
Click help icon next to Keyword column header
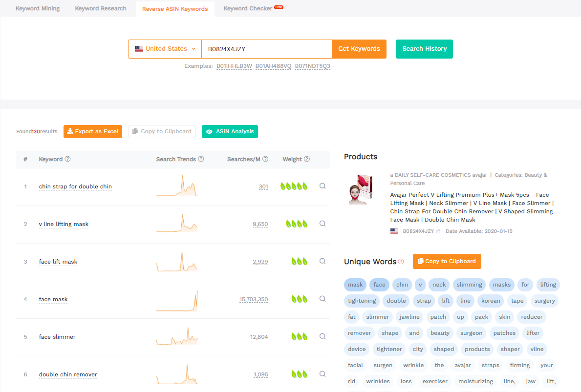click(68, 159)
